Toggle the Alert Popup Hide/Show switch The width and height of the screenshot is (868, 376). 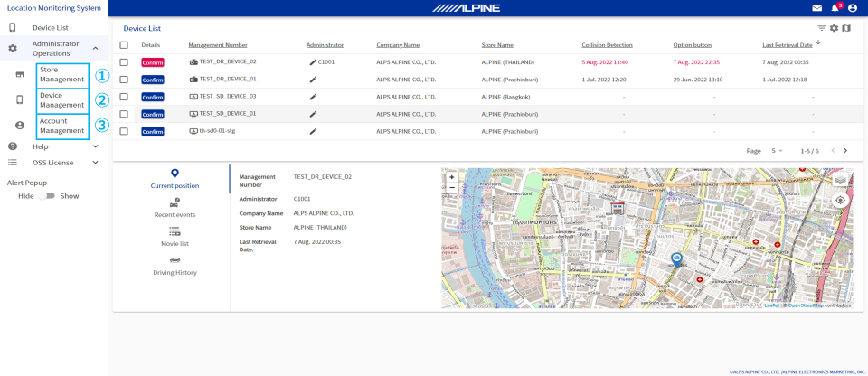pyautogui.click(x=46, y=196)
